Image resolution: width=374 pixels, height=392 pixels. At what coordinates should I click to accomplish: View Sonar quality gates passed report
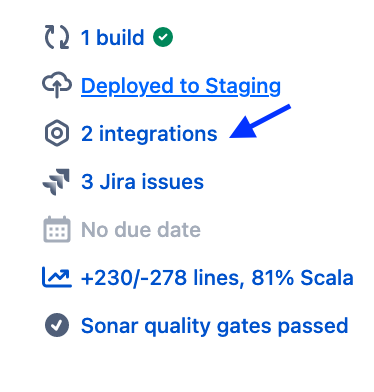(x=215, y=326)
